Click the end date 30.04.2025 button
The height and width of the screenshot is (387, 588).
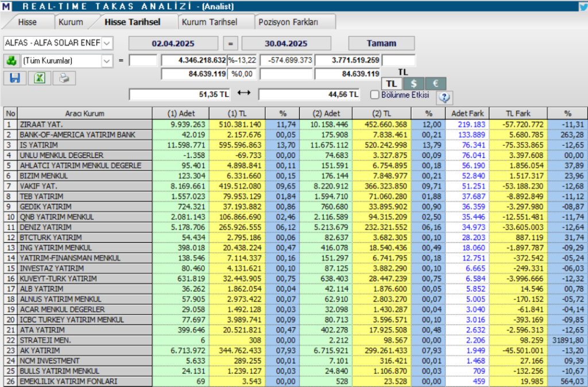(x=286, y=43)
